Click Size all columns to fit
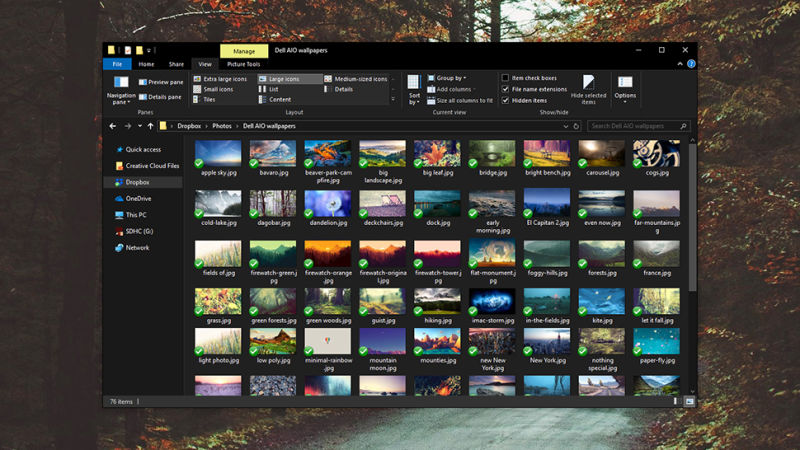800x450 pixels. (460, 100)
